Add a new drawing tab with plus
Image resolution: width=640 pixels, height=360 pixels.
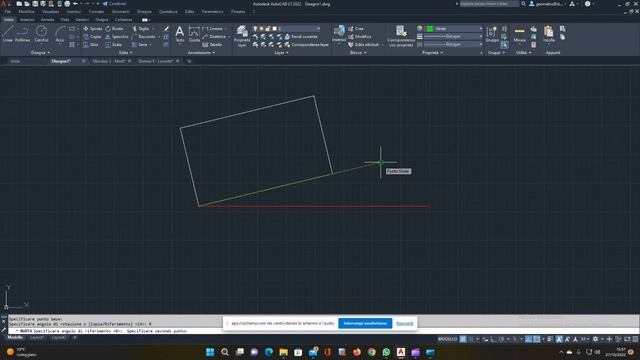[189, 61]
